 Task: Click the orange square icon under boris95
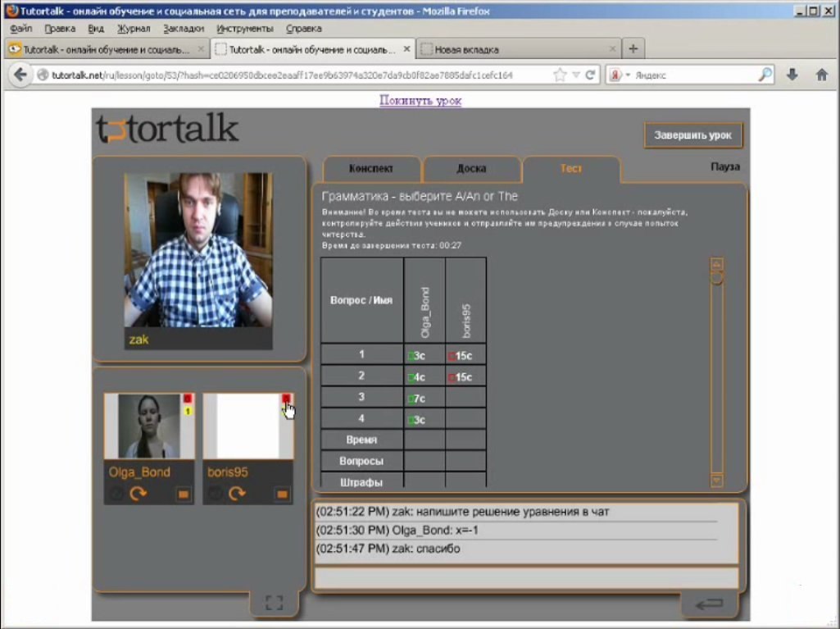click(282, 494)
